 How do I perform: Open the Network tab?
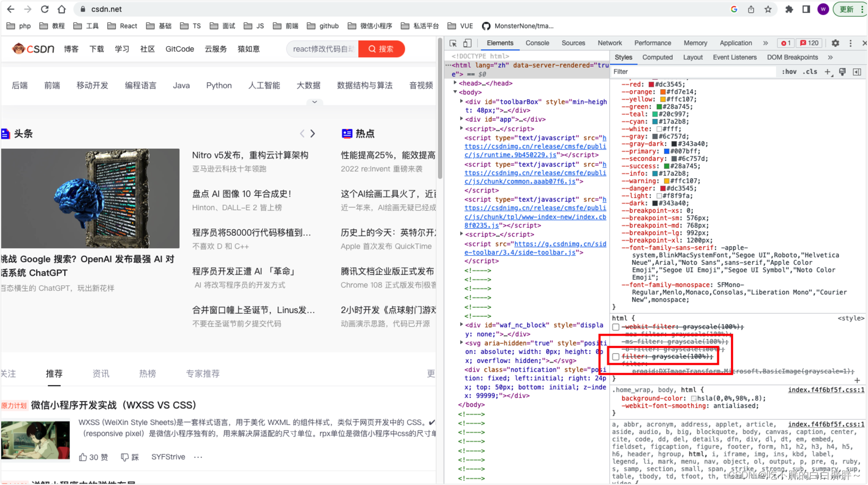(609, 43)
